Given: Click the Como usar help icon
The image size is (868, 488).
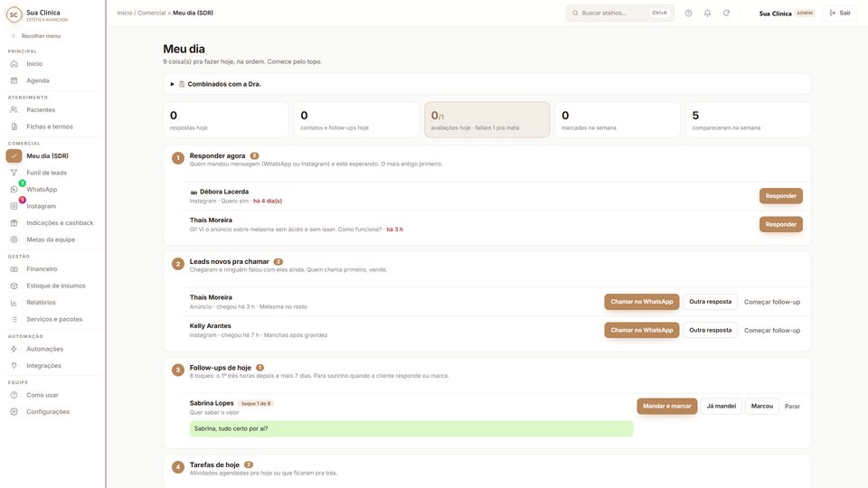Looking at the screenshot, I should [14, 395].
